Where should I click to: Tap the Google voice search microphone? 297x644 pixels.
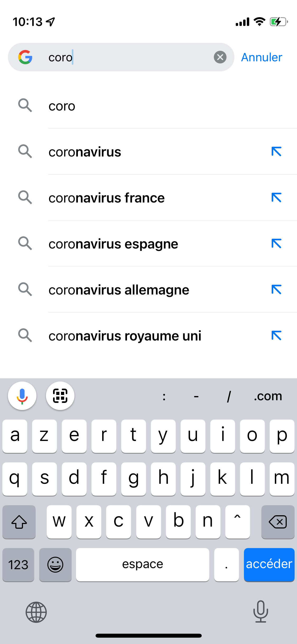coord(22,396)
